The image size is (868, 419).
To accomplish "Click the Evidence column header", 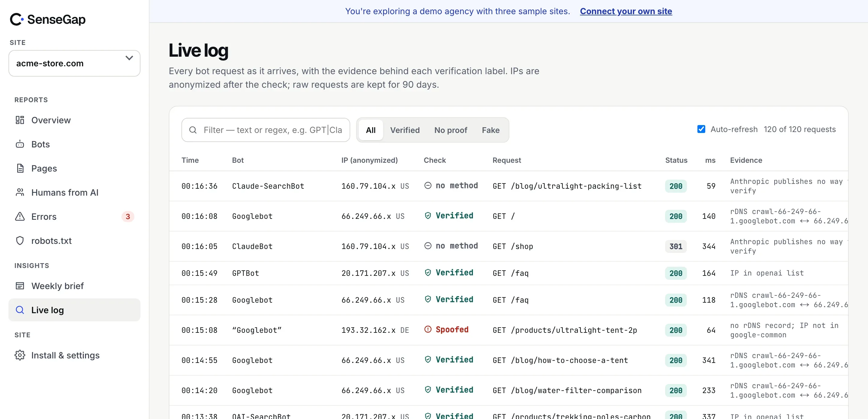I will (x=746, y=160).
